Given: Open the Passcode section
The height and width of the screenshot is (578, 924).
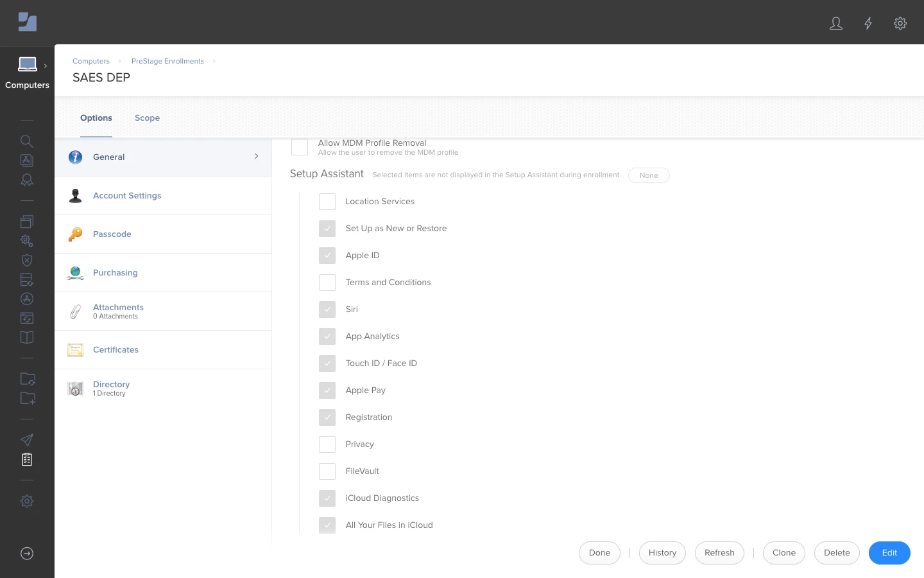Looking at the screenshot, I should point(163,234).
